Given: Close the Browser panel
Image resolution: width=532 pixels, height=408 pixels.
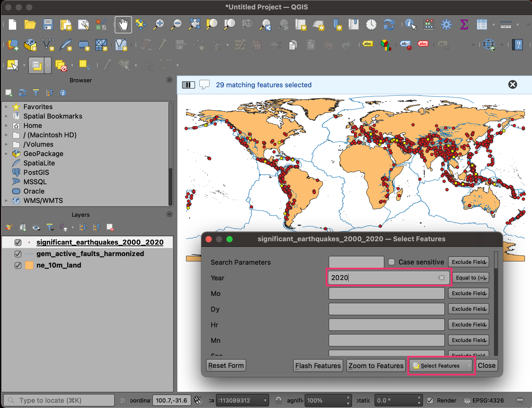Looking at the screenshot, I should (170, 80).
